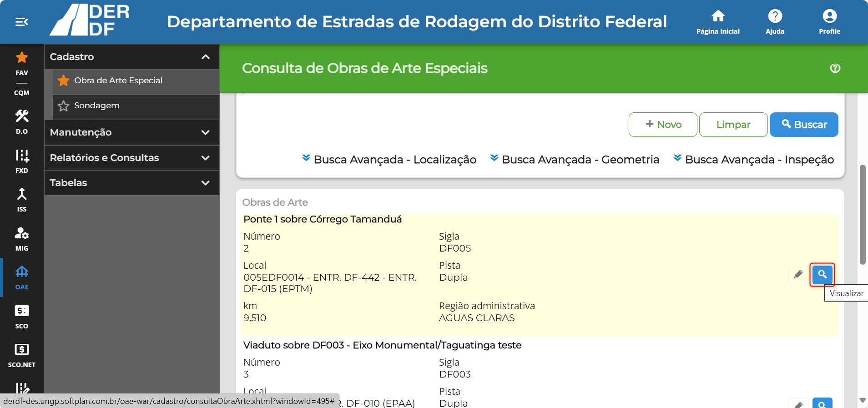Expand the Tabelas menu section
Screen dimensions: 868x408
(x=132, y=183)
